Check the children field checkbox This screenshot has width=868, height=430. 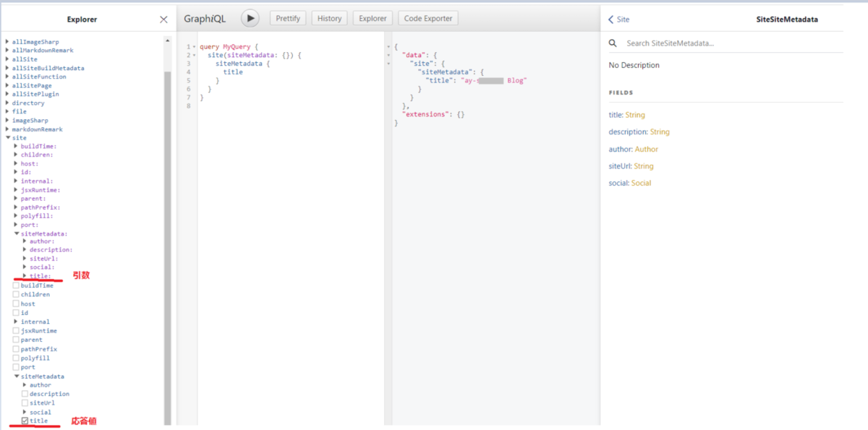click(16, 295)
